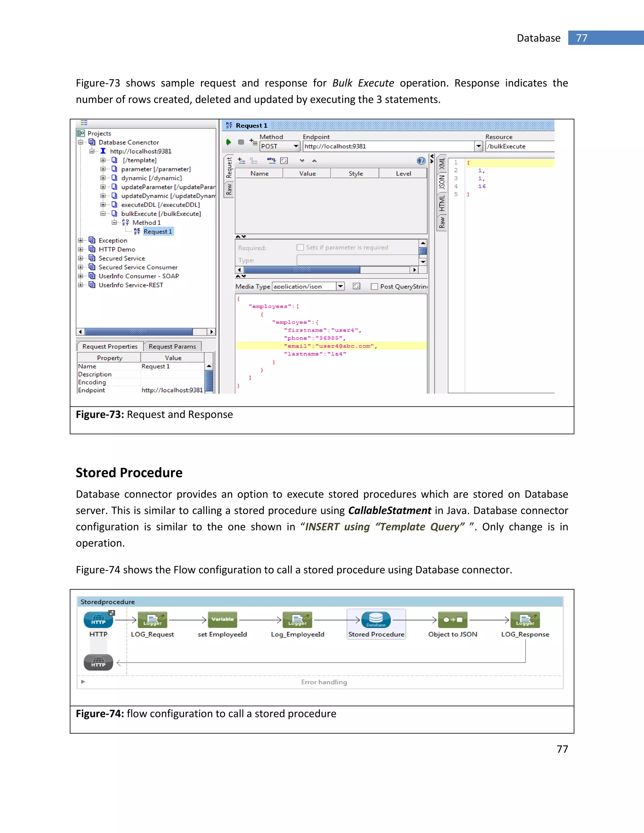Click inside the Resource /bulkExecute field
The image size is (644, 833).
click(519, 146)
